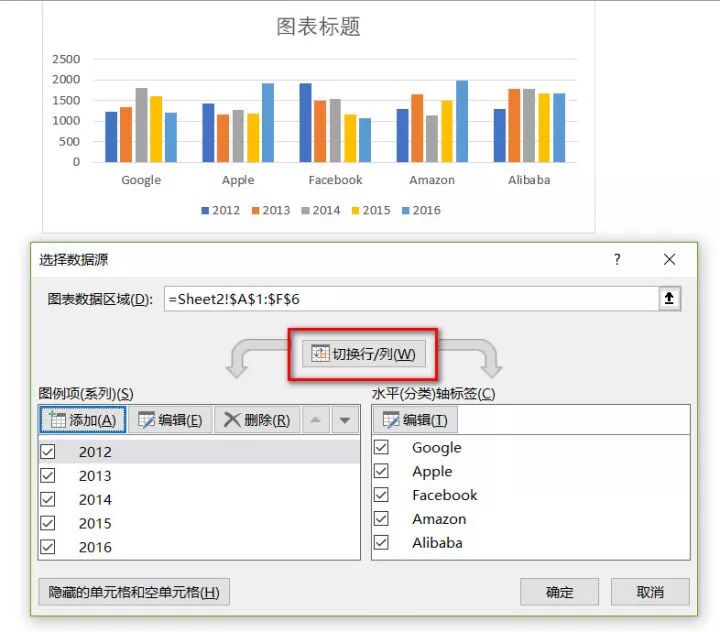Click the Google axis label in chart
720x632 pixels.
tap(141, 180)
